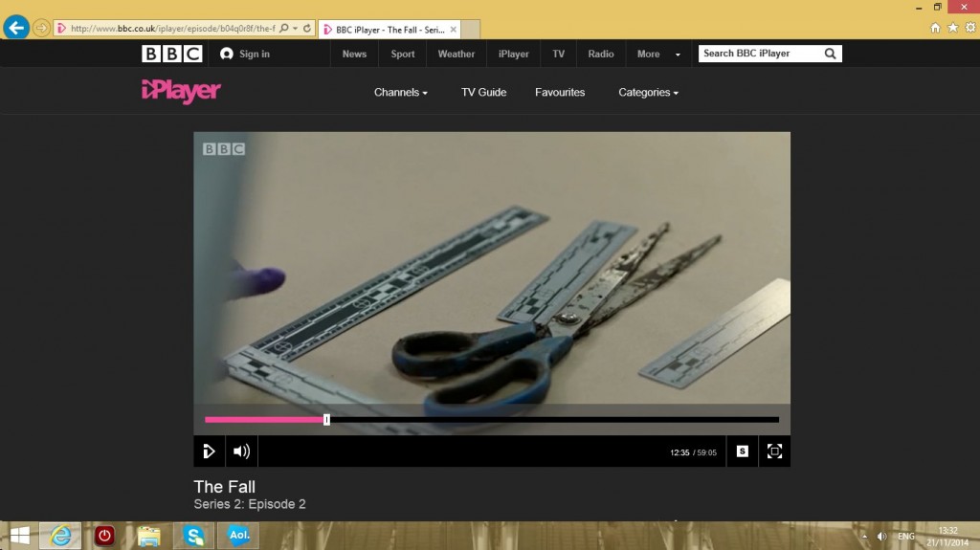Close the BBC iPlayer browser tab
This screenshot has height=550, width=980.
pyautogui.click(x=453, y=30)
